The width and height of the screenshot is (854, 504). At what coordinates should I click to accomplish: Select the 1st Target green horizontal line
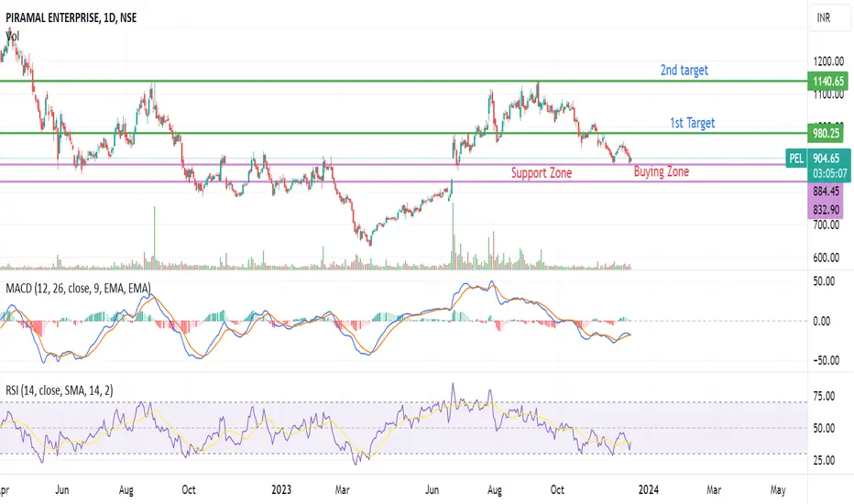pos(403,133)
